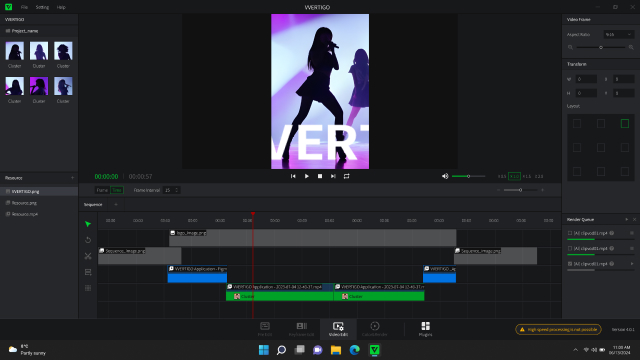Open the File menu
Screen dimensions: 640x360
24,7
